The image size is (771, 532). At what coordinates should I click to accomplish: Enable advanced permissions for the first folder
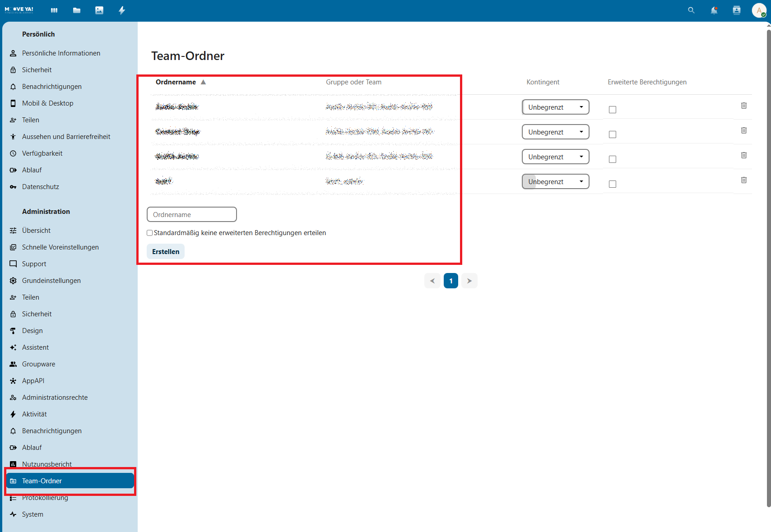coord(613,110)
